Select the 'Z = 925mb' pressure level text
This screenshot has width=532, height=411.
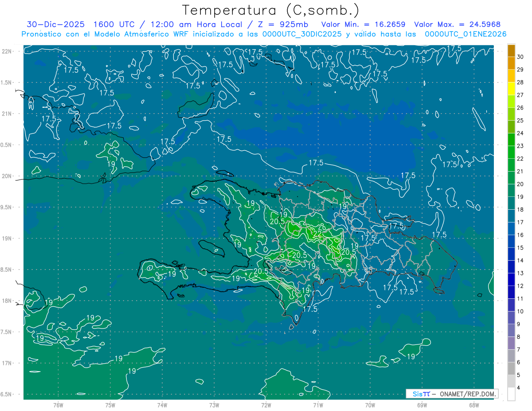coord(283,24)
